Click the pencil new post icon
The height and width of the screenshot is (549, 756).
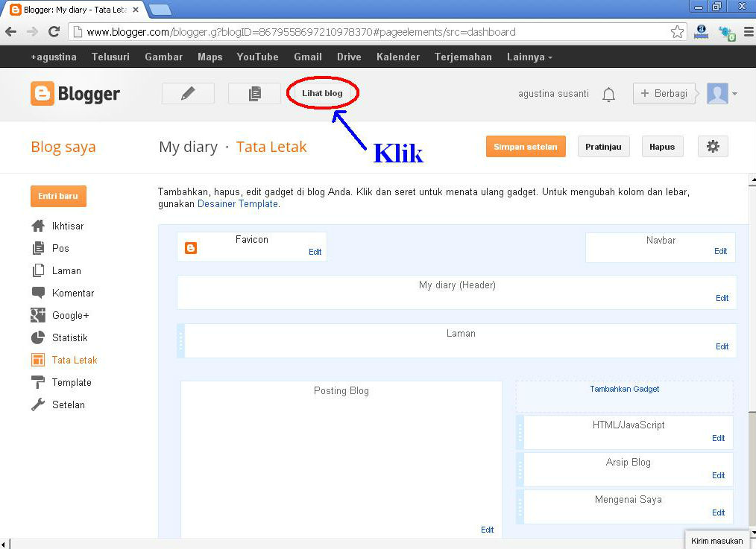(x=188, y=93)
